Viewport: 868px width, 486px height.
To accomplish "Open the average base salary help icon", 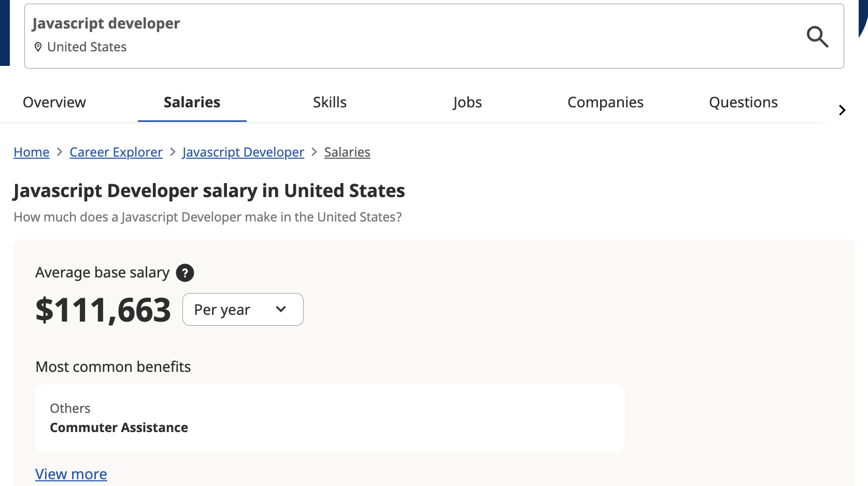I will tap(185, 273).
